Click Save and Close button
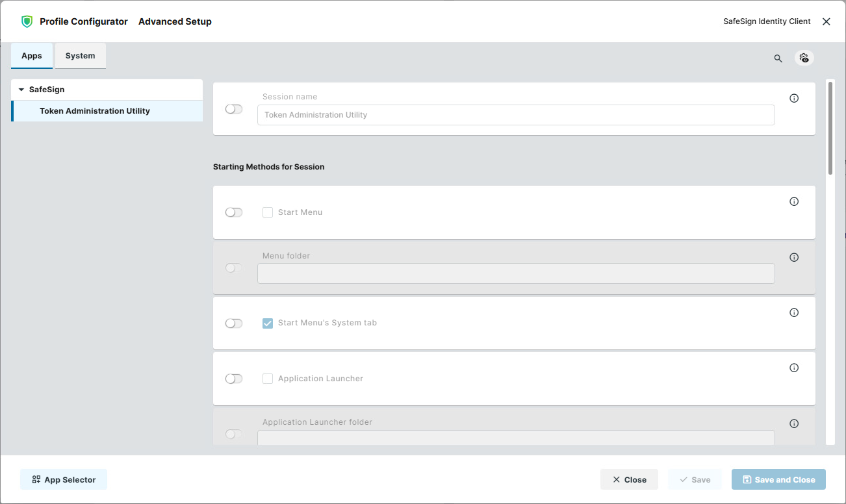Screen dimensions: 846x504 pyautogui.click(x=778, y=479)
